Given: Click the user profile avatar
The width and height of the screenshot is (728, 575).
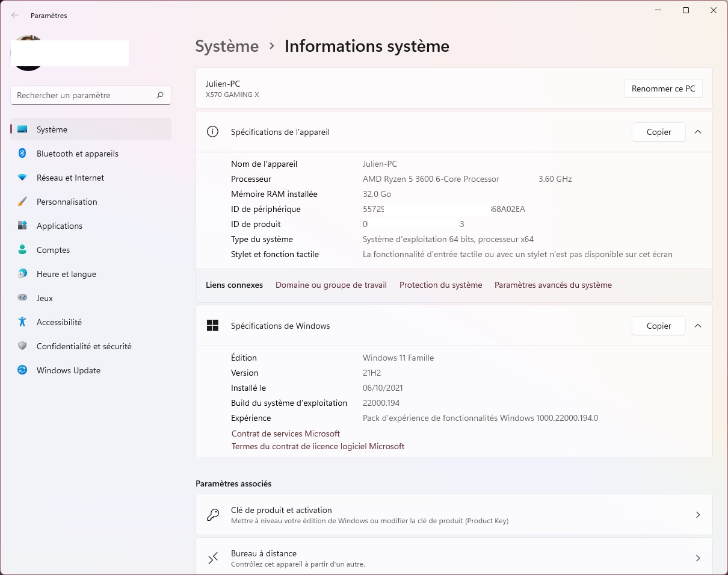Looking at the screenshot, I should pyautogui.click(x=28, y=53).
